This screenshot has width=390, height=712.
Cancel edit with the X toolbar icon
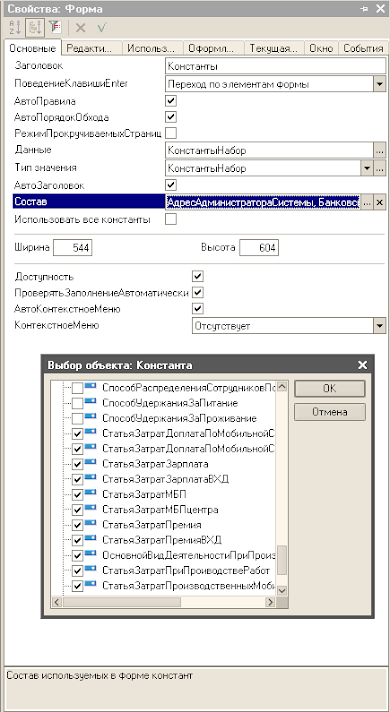tap(80, 28)
